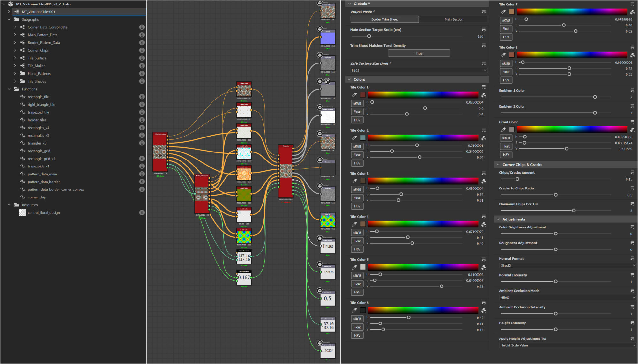The image size is (638, 364).
Task: Open the options icon next to Output Mode
Action: click(484, 11)
